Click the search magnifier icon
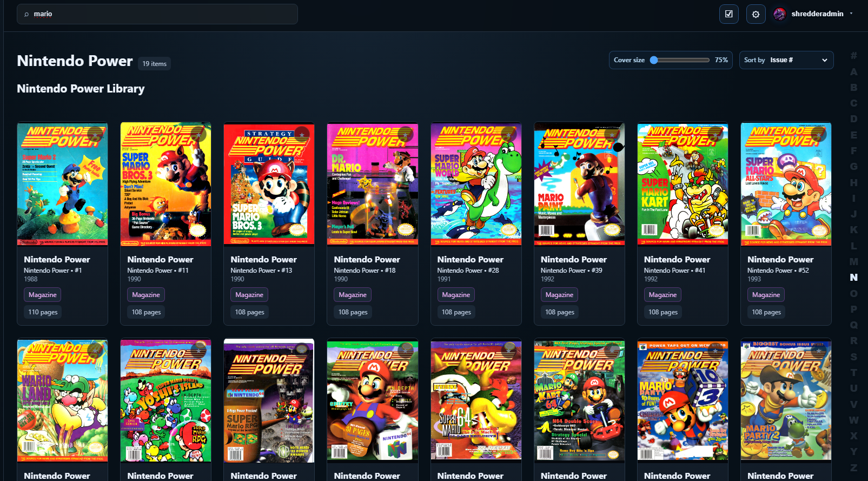The width and height of the screenshot is (868, 481). point(26,15)
